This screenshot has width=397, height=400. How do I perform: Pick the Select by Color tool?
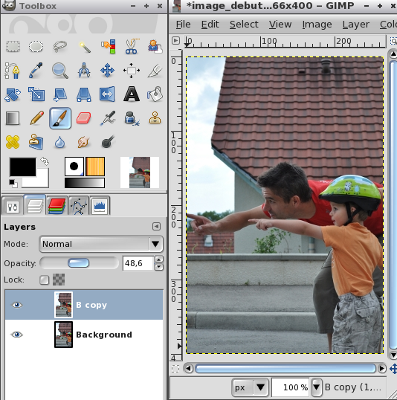pos(108,47)
